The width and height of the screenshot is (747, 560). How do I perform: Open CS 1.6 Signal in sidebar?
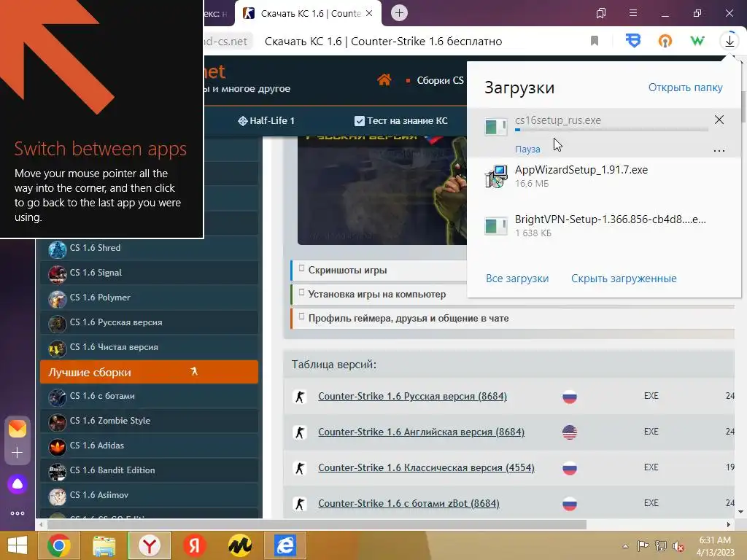pyautogui.click(x=149, y=273)
